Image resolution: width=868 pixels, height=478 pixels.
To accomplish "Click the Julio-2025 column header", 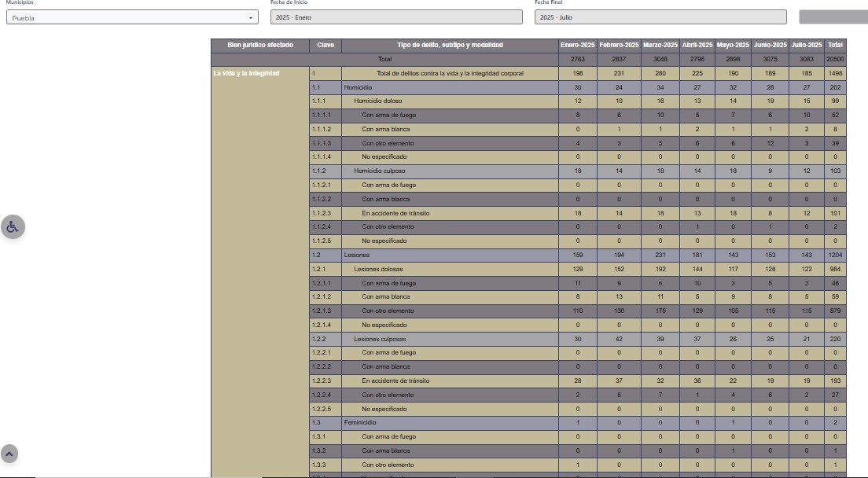I will (x=807, y=46).
